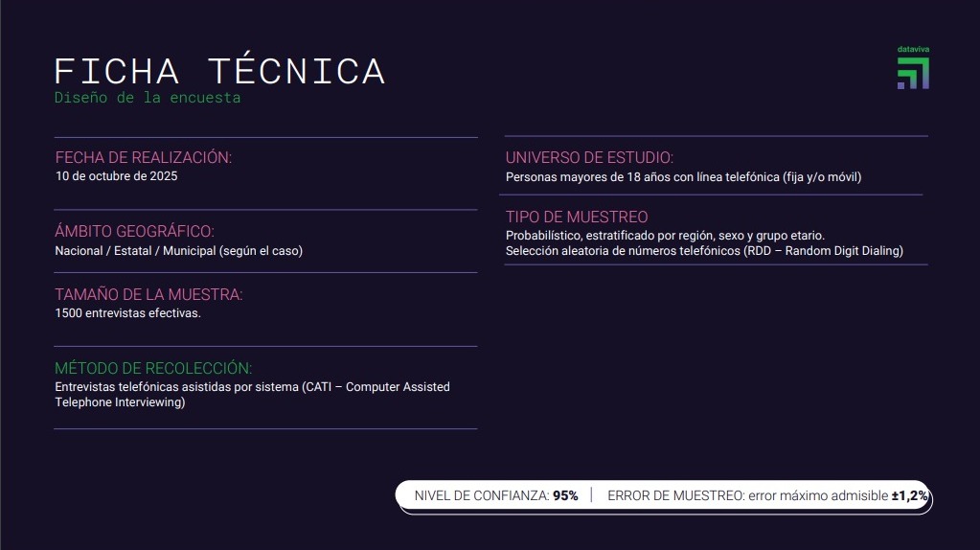This screenshot has width=980, height=550.
Task: Click the Personas mayores de 18 años text
Action: point(684,177)
